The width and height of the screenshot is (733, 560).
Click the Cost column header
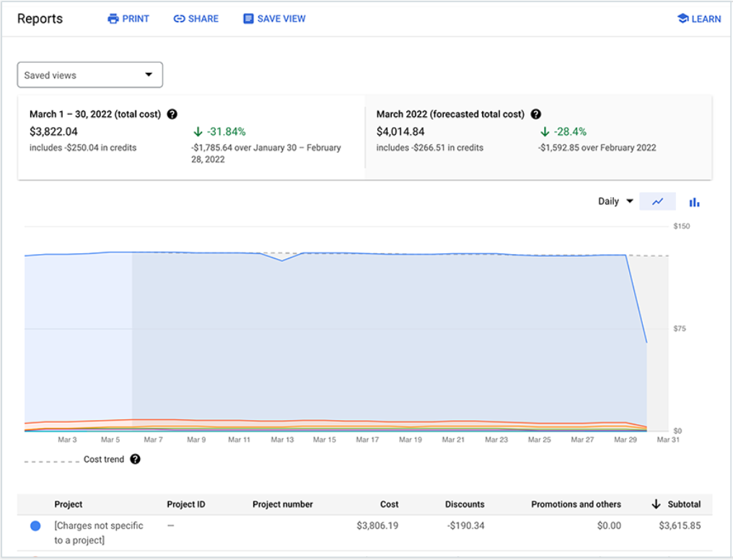point(389,504)
